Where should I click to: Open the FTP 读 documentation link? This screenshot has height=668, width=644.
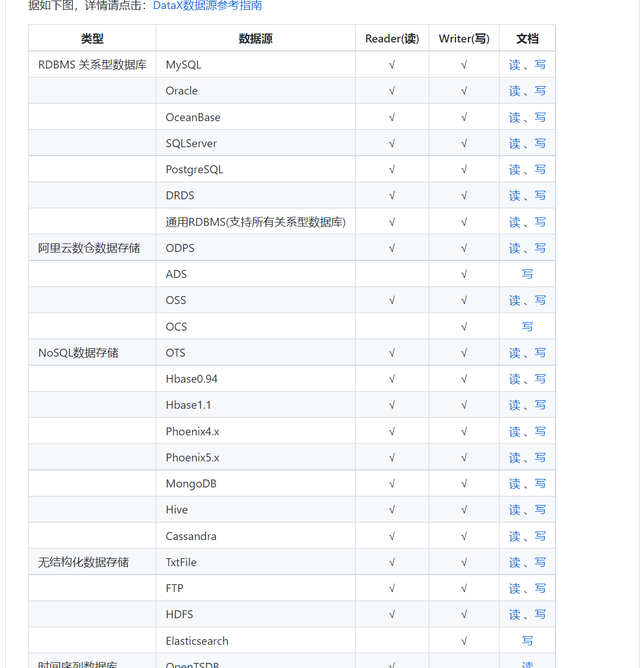(x=515, y=588)
